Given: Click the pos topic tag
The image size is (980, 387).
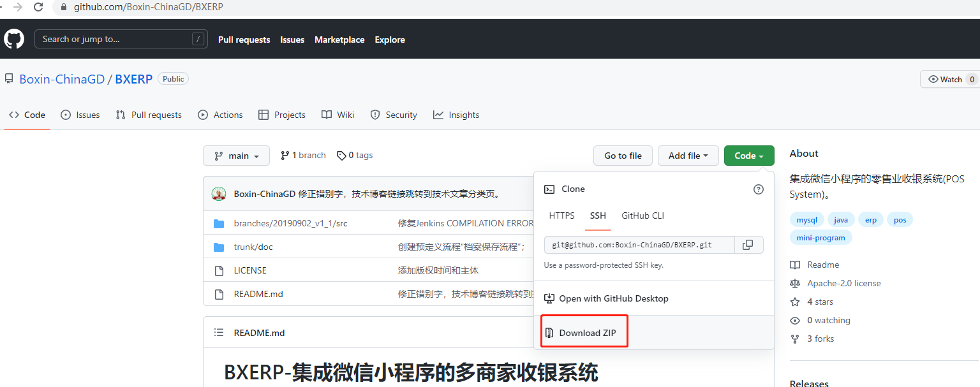Looking at the screenshot, I should pos(900,220).
